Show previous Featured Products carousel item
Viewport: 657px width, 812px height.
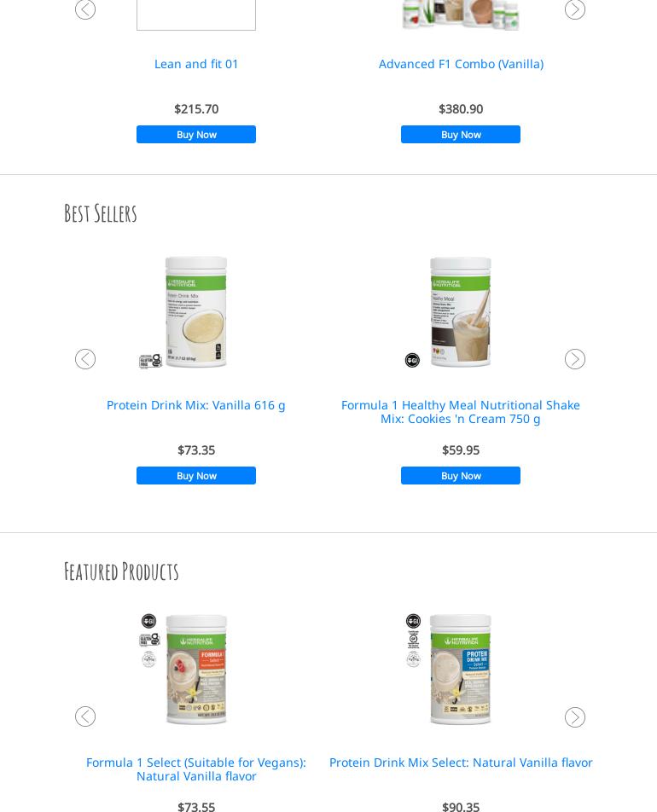pyautogui.click(x=85, y=716)
